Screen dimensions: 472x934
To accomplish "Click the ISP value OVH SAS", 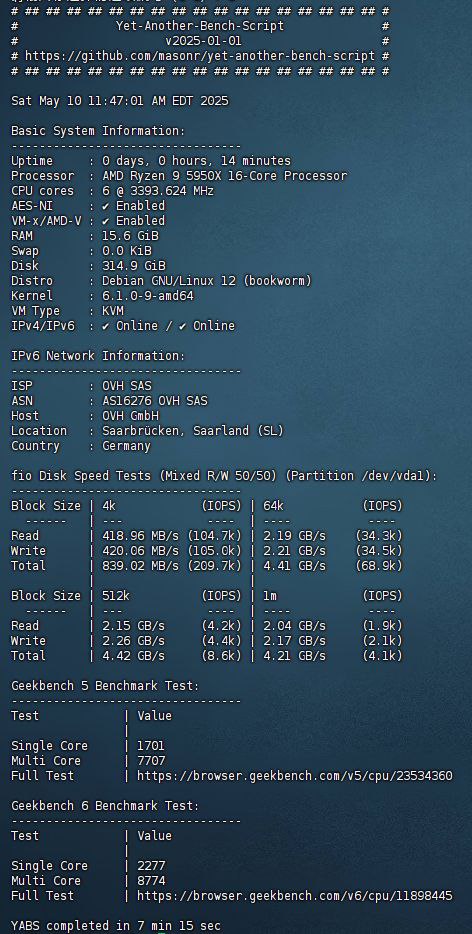I will click(126, 386).
